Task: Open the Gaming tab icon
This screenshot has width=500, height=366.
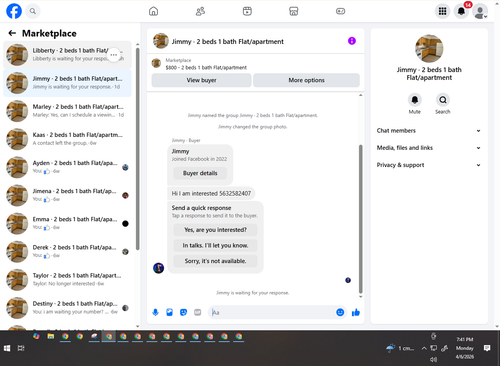Action: (340, 11)
